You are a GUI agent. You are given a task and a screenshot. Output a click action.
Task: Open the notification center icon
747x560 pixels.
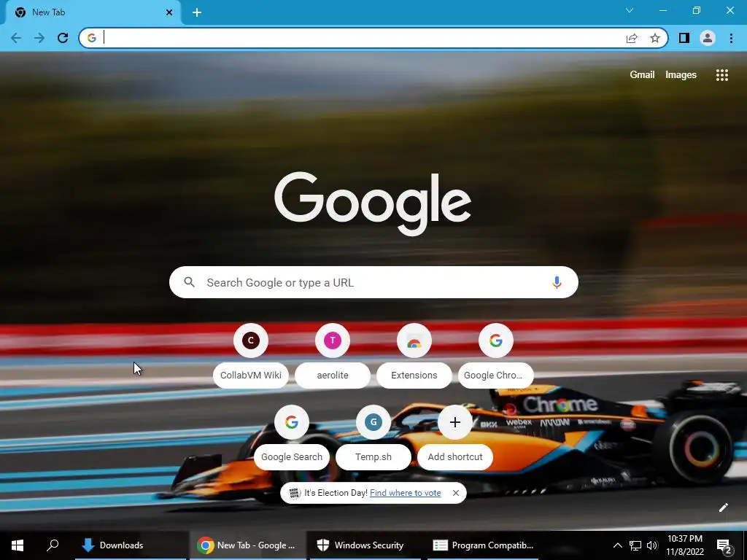point(724,545)
